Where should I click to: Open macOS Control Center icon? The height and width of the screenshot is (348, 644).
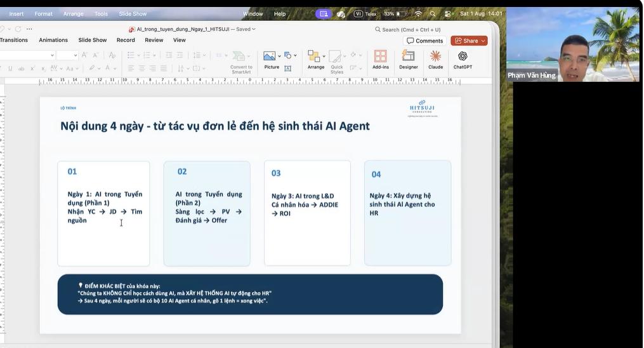pyautogui.click(x=448, y=13)
